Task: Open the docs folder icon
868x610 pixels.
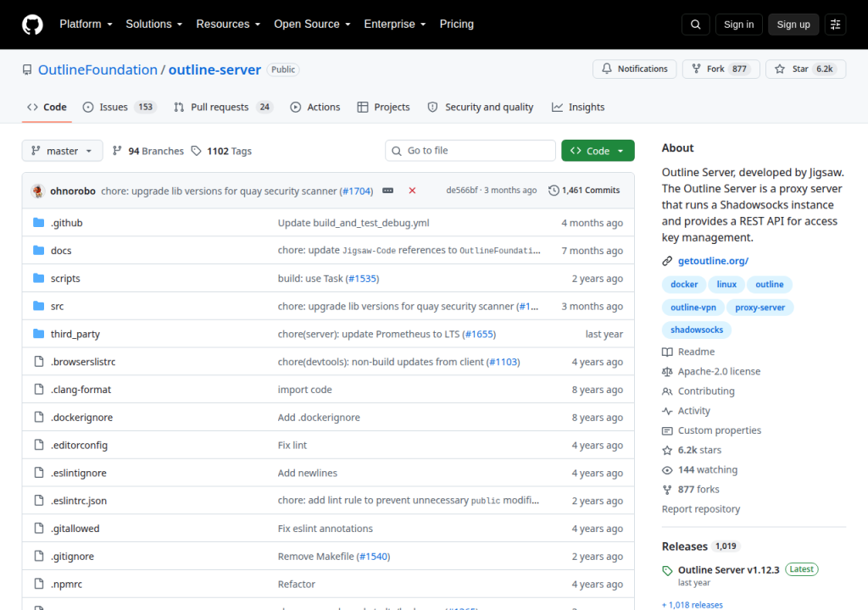Action: point(39,250)
